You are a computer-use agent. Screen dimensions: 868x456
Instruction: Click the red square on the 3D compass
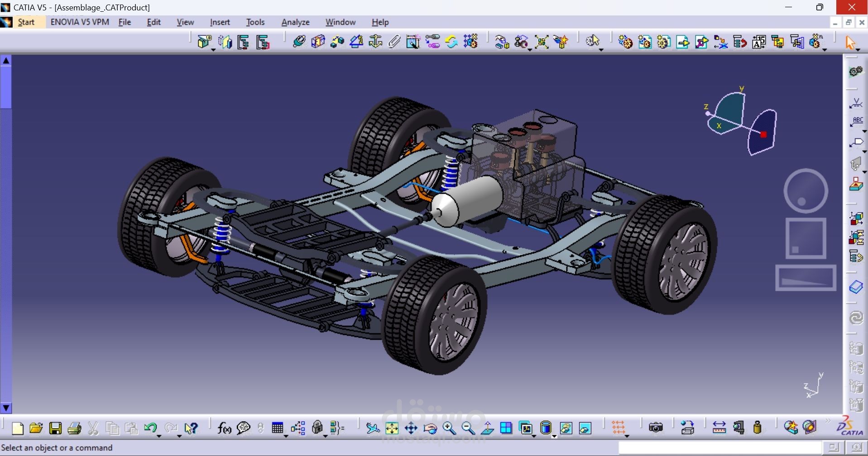[763, 134]
